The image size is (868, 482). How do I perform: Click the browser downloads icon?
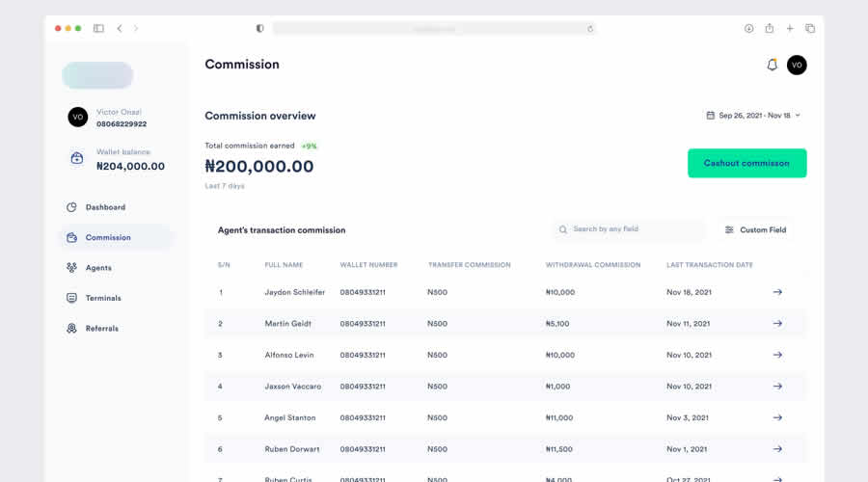click(748, 29)
